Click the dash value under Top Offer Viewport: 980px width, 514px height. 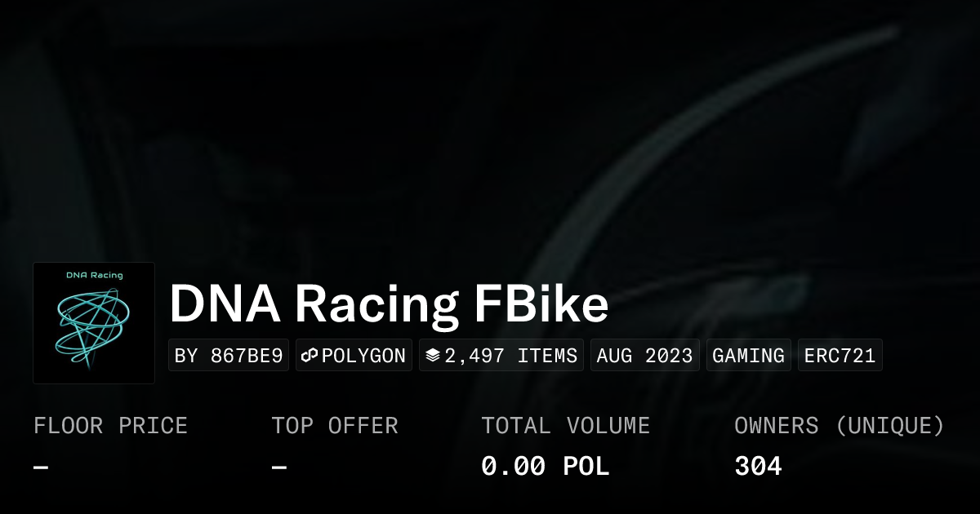279,467
